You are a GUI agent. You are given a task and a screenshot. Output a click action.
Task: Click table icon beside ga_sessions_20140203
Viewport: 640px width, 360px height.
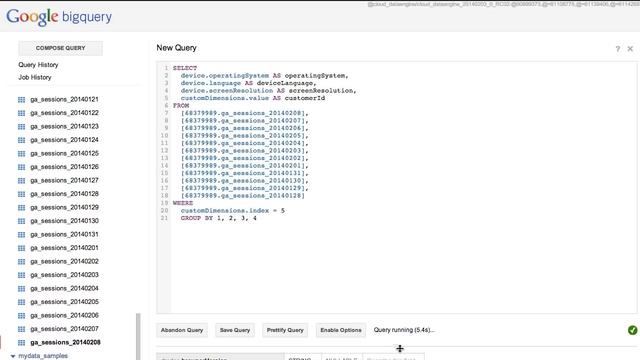22,275
